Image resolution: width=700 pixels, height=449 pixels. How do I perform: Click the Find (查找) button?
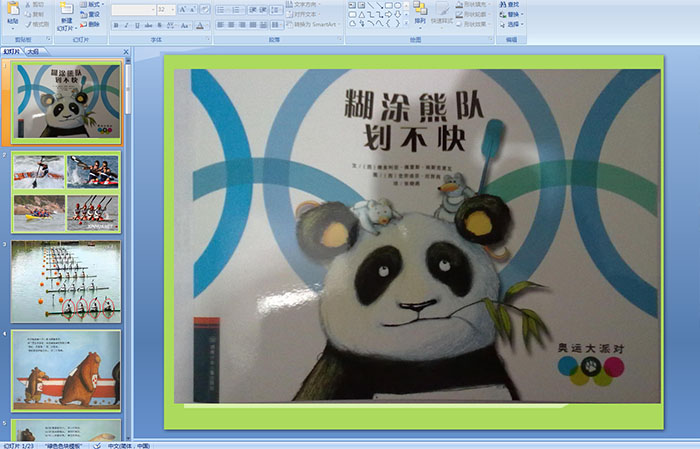[x=509, y=4]
